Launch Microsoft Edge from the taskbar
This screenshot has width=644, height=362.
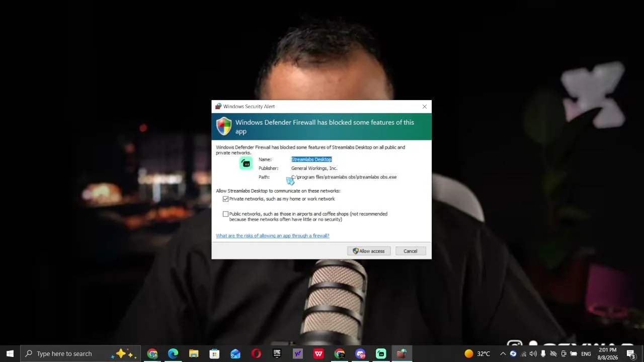(173, 353)
